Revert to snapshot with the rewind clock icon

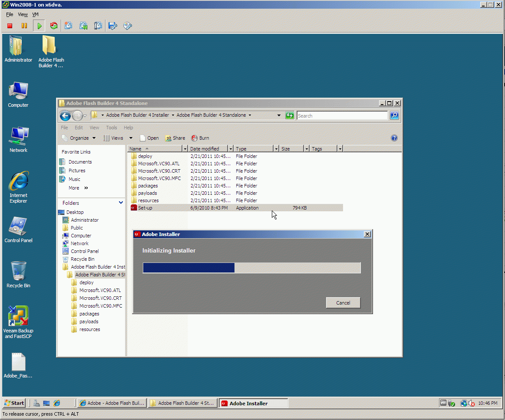click(83, 26)
